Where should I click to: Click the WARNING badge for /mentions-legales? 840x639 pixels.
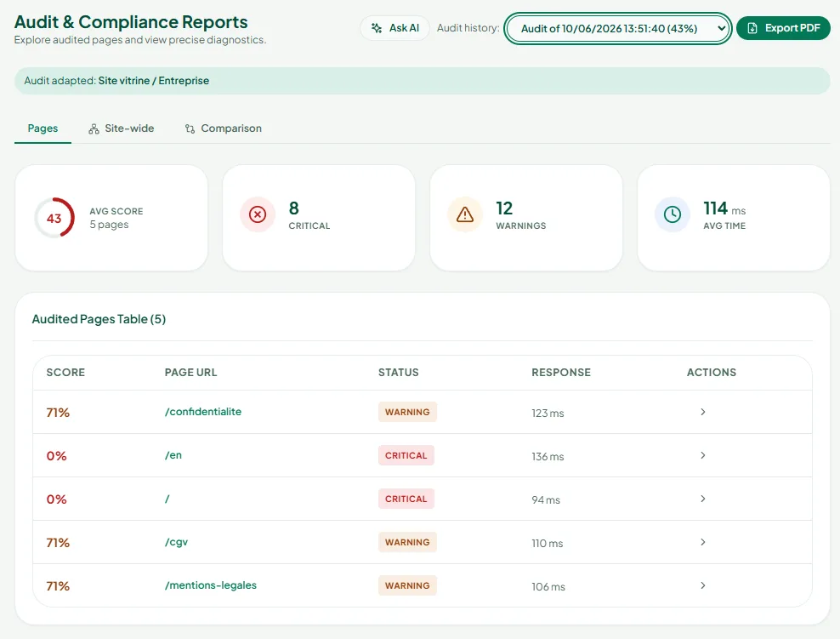(x=407, y=585)
